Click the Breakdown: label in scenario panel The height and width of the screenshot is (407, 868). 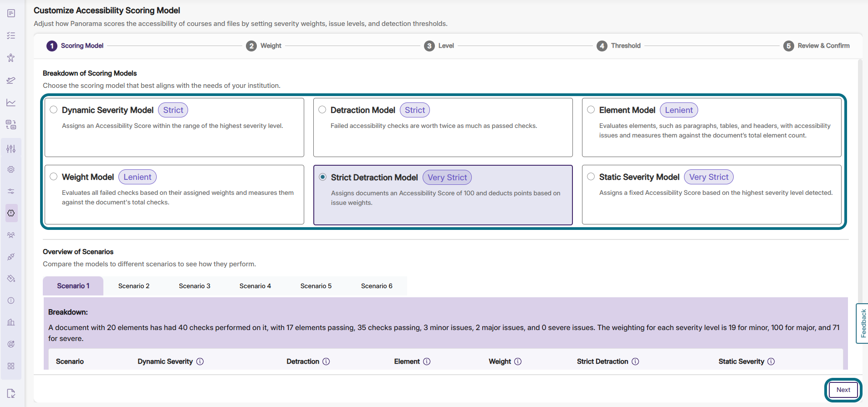click(68, 312)
